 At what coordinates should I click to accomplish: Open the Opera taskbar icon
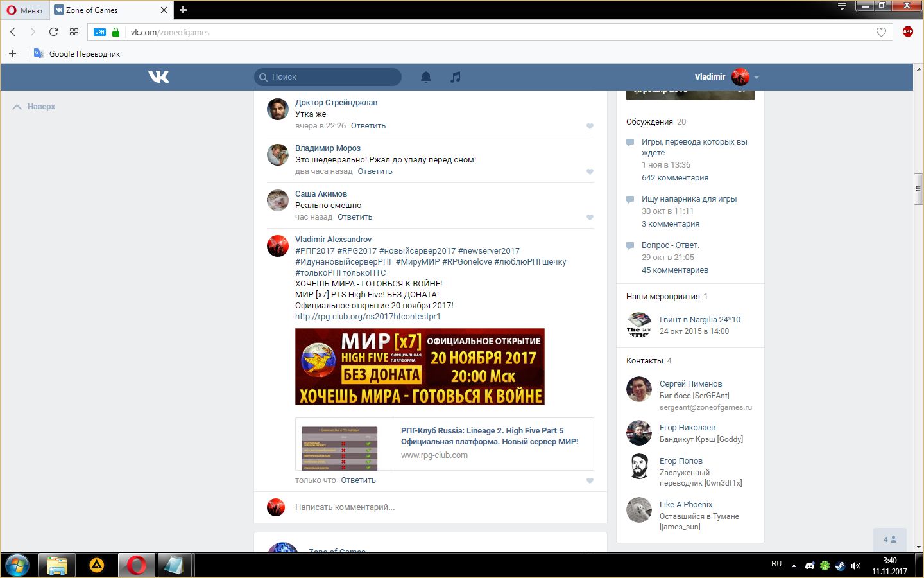[x=136, y=565]
